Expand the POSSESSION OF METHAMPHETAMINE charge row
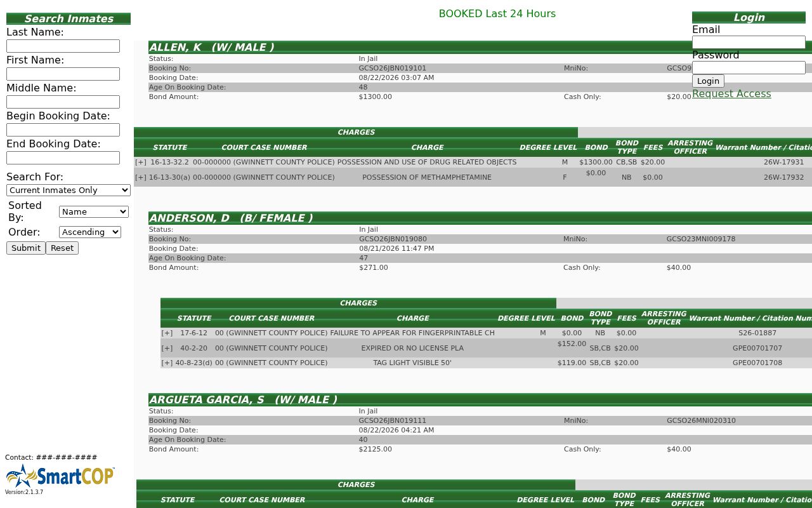812x508 pixels. pyautogui.click(x=141, y=178)
